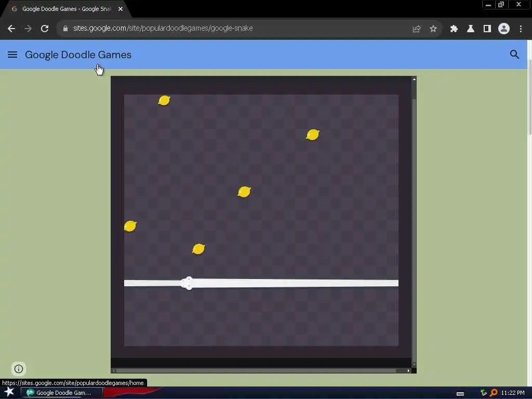Click the network tray icon
The width and height of the screenshot is (532, 399).
[484, 393]
